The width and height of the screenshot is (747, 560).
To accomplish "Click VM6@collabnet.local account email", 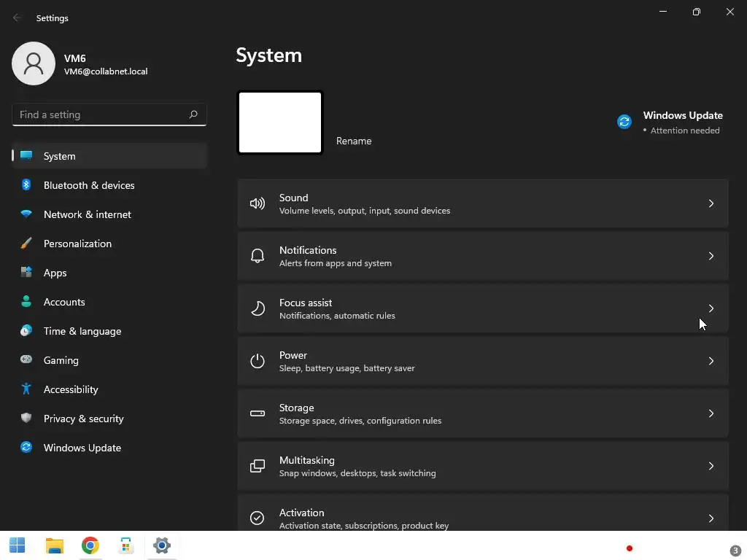I will coord(106,71).
